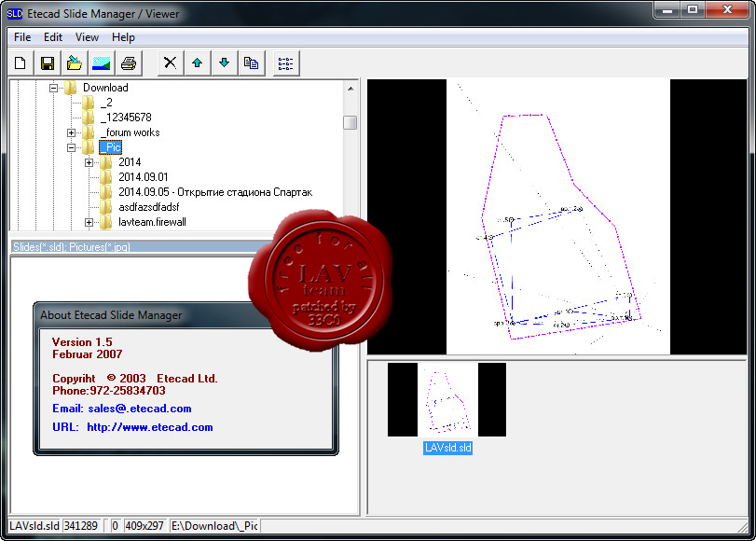Screen dimensions: 756x541
Task: Select the _2 folder
Action: point(106,103)
